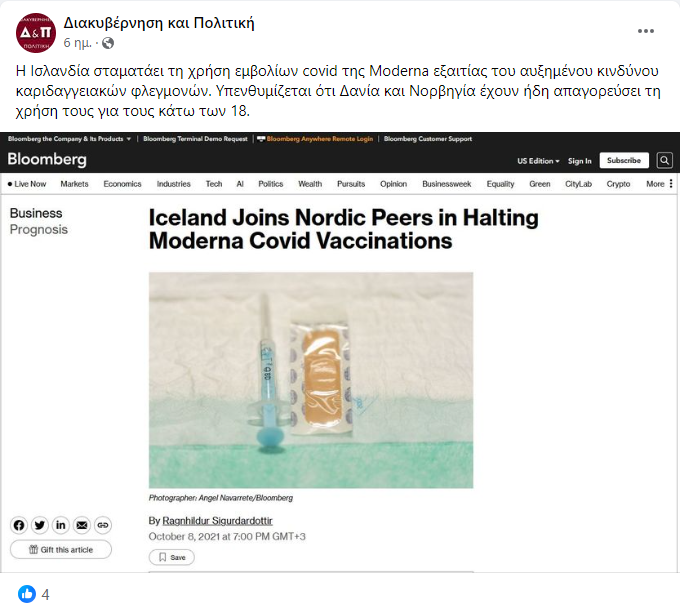Select the Politics navigation item
This screenshot has width=680, height=611.
click(x=271, y=184)
